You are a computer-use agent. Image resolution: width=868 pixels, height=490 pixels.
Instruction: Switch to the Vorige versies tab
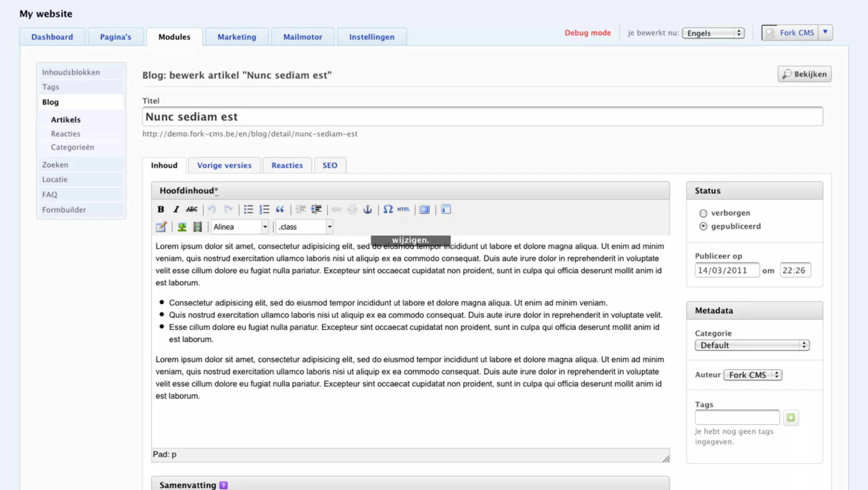tap(224, 166)
